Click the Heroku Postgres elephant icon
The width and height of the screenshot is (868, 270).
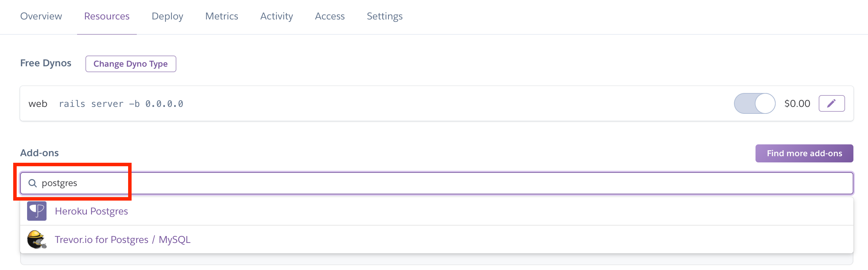click(37, 211)
